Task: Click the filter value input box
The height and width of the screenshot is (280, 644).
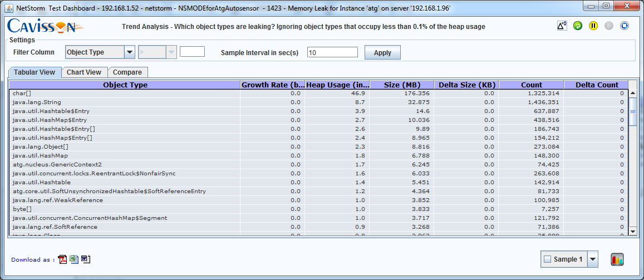Action: [x=192, y=52]
